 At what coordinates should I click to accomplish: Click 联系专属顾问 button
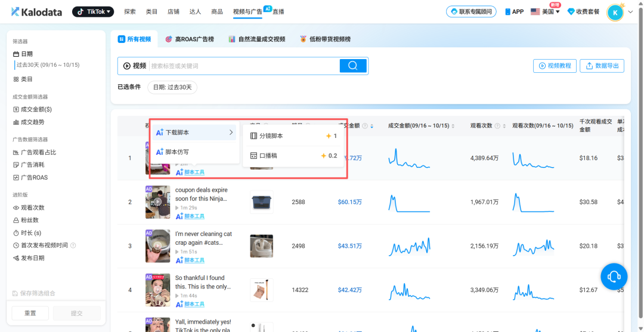tap(471, 12)
